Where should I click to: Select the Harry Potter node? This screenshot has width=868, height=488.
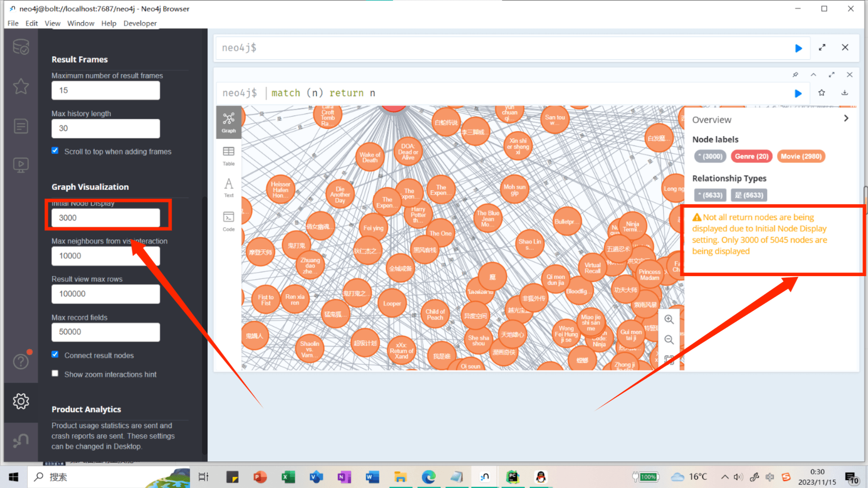point(418,215)
